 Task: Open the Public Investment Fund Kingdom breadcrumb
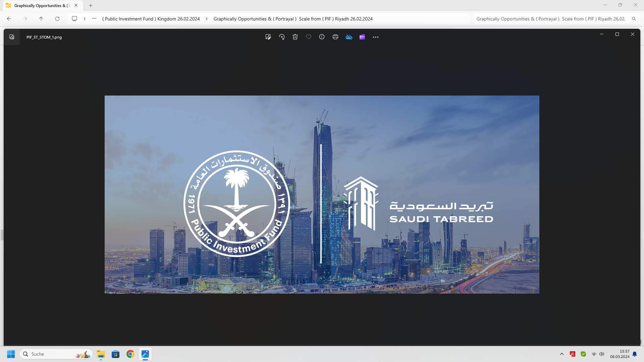[x=151, y=19]
